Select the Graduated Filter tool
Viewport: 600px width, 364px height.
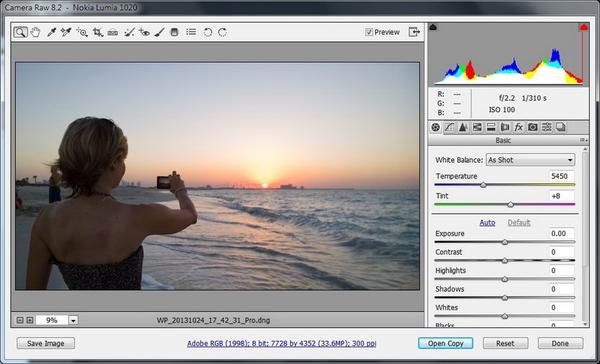coord(174,32)
